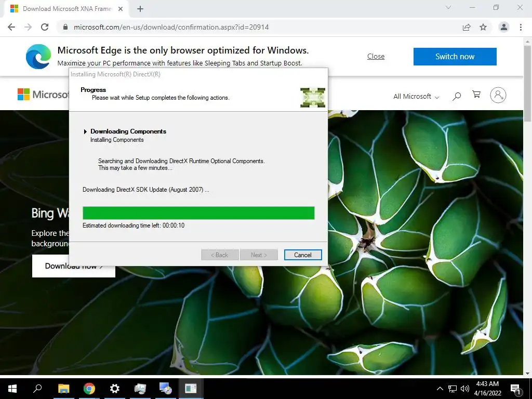Click the Installing Microsoft(R) DirectX(R) title bar
Screen dimensions: 532x399
pos(198,74)
